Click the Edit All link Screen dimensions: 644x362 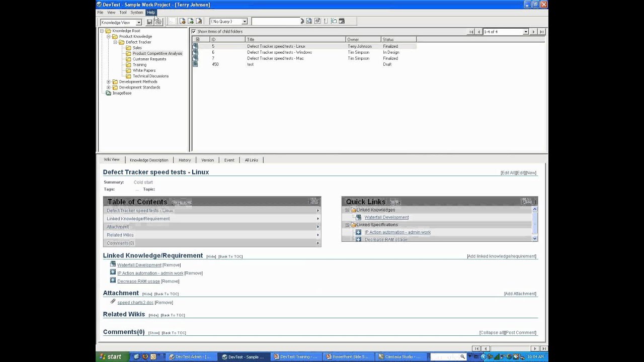pos(508,173)
